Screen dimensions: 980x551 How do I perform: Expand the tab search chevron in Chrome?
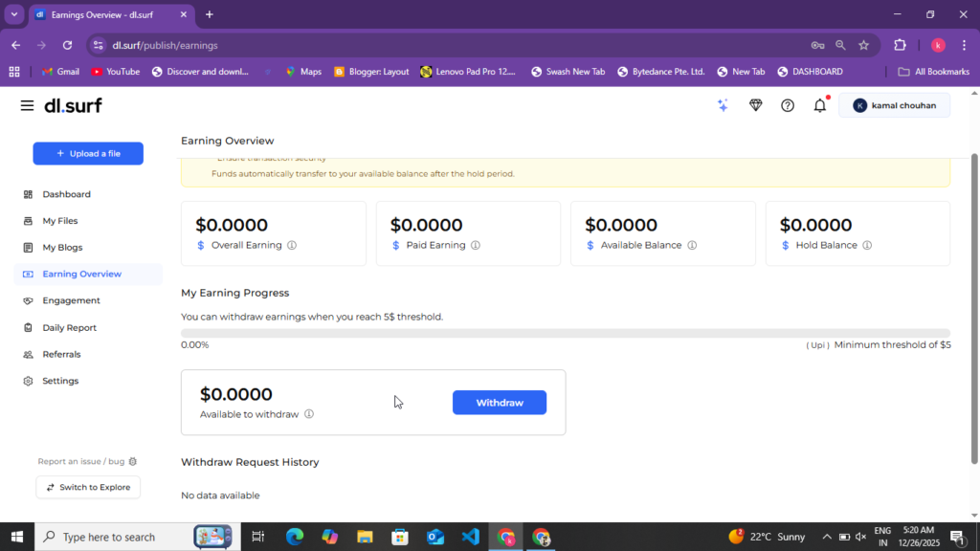click(x=14, y=14)
